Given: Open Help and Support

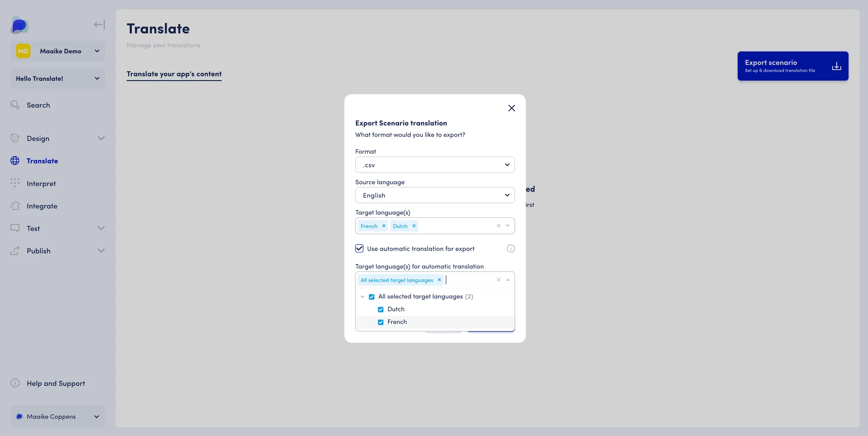Looking at the screenshot, I should pos(56,384).
